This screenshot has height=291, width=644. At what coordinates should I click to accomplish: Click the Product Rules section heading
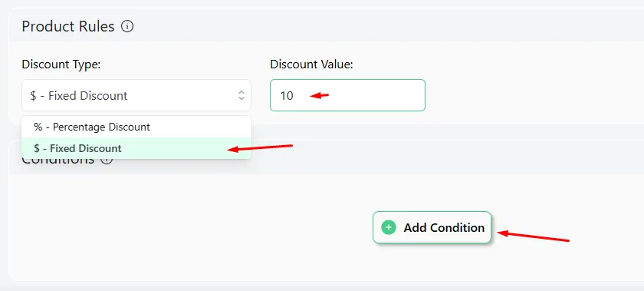[x=68, y=27]
